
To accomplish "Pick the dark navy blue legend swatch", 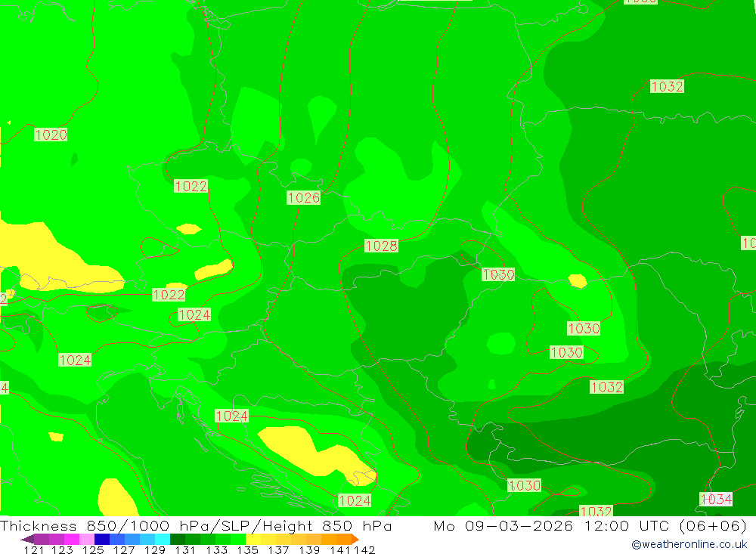I will (x=102, y=539).
